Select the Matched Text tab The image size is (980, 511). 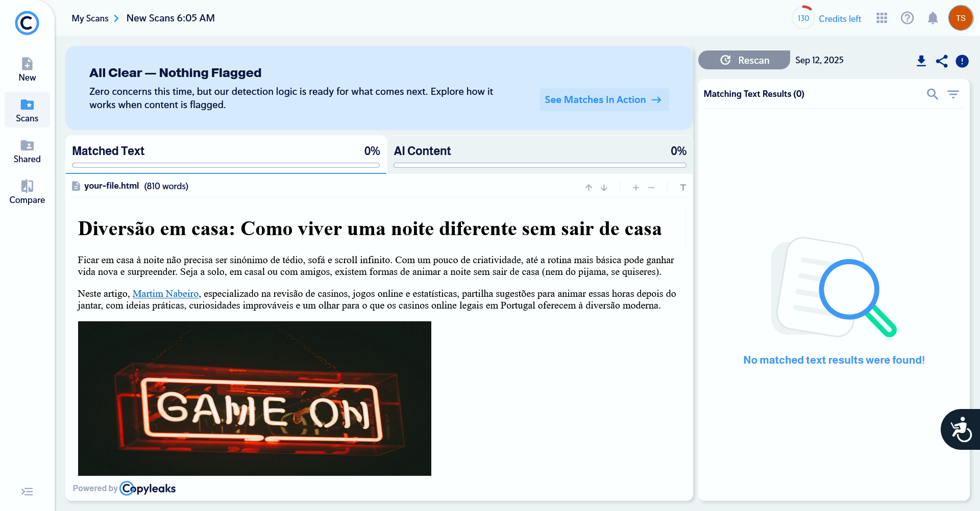click(226, 151)
